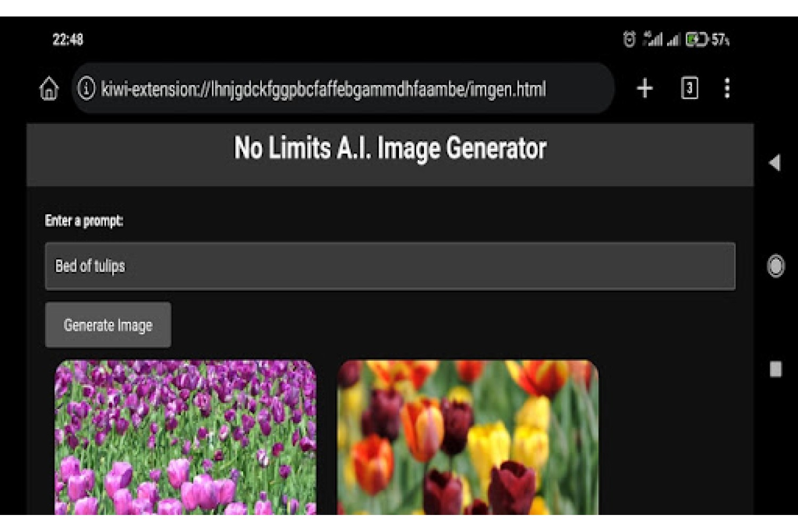
Task: Open the three-dot browser menu
Action: tap(727, 88)
